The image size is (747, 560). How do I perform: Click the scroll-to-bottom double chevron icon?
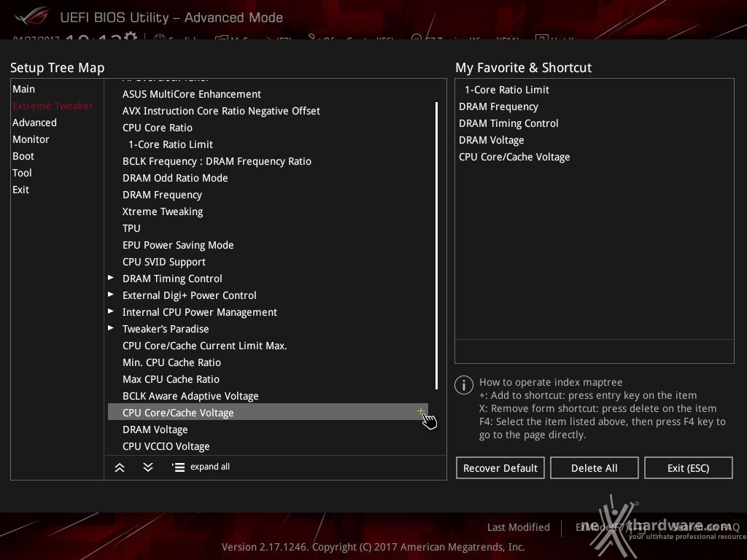tap(148, 467)
